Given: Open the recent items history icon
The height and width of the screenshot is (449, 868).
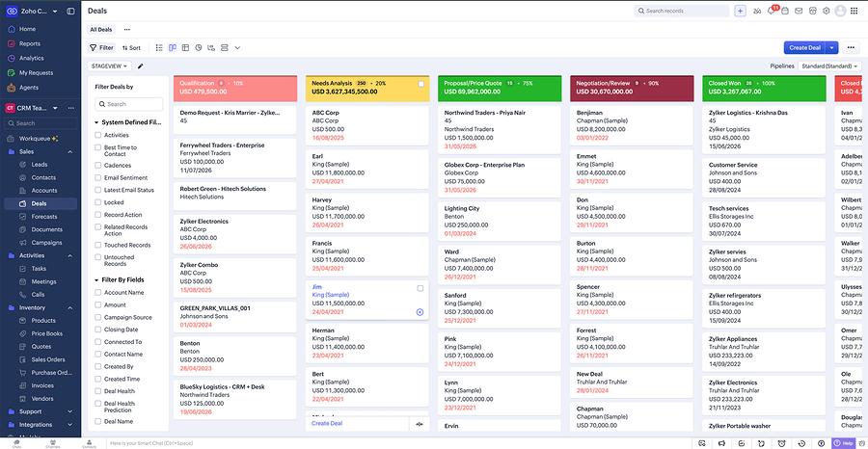Looking at the screenshot, I should [801, 443].
